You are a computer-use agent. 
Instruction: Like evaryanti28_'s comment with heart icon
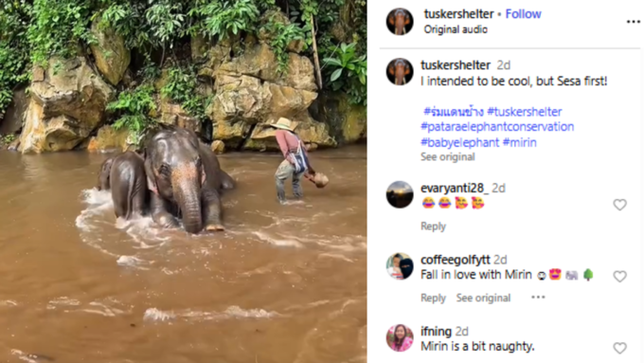[619, 205]
